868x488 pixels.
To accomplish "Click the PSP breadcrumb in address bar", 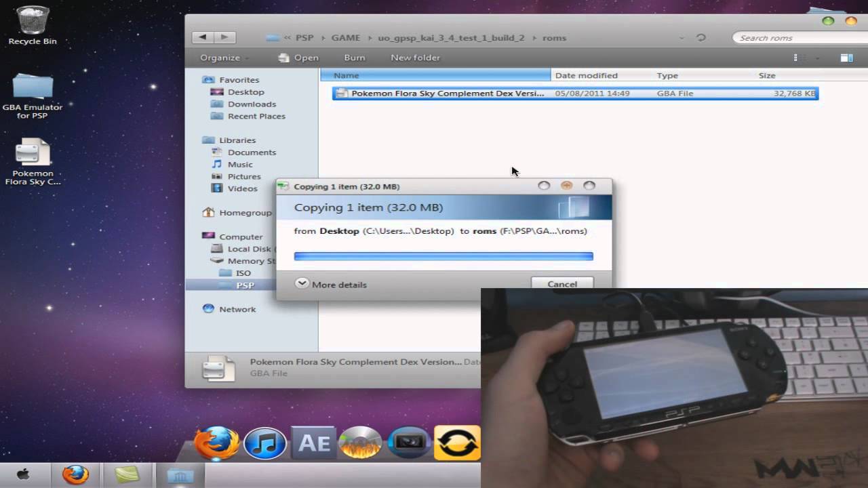I will point(304,38).
